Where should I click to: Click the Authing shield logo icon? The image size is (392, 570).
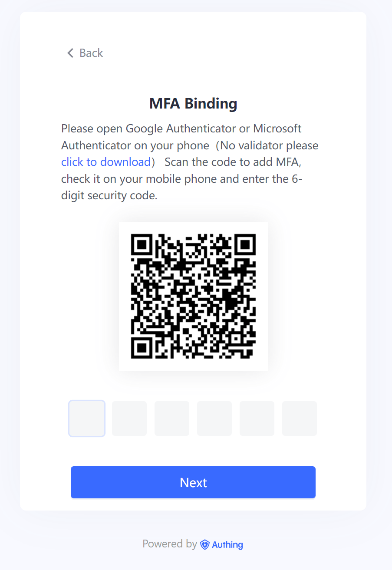pyautogui.click(x=205, y=544)
